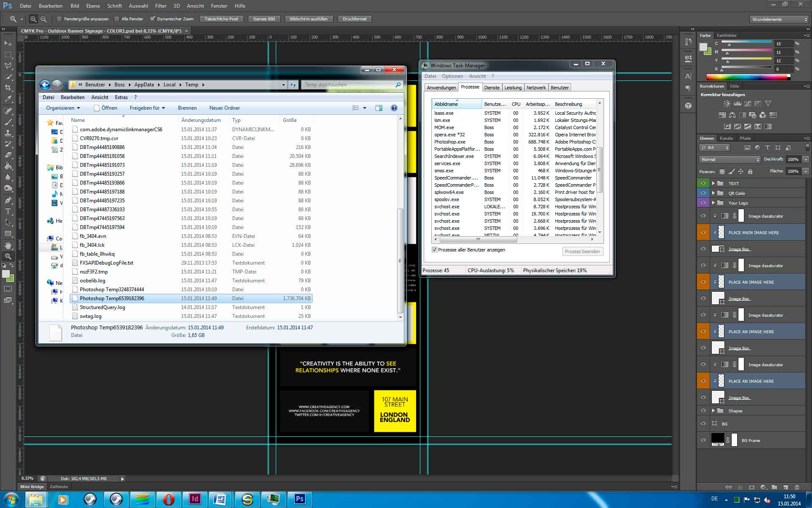
Task: Select the Hand tool
Action: [8, 245]
